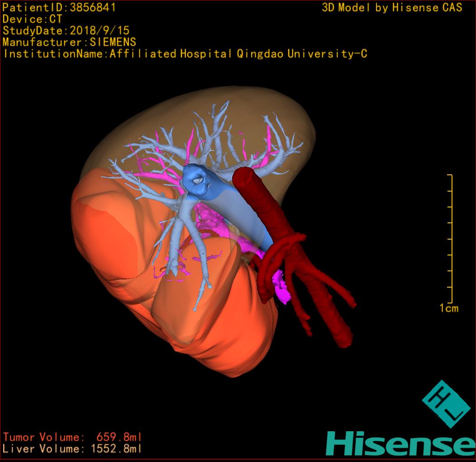This screenshot has width=476, height=462.
Task: Click the PatientID:3856841 text
Action: click(59, 7)
